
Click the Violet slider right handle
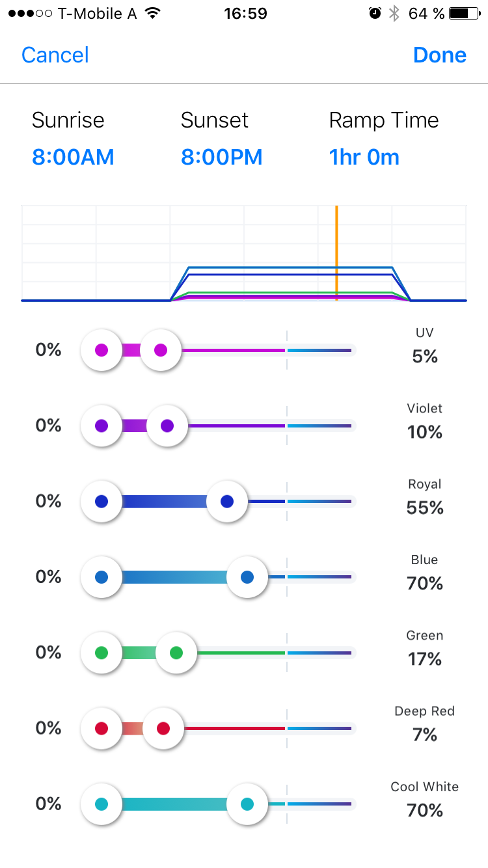coord(167,426)
